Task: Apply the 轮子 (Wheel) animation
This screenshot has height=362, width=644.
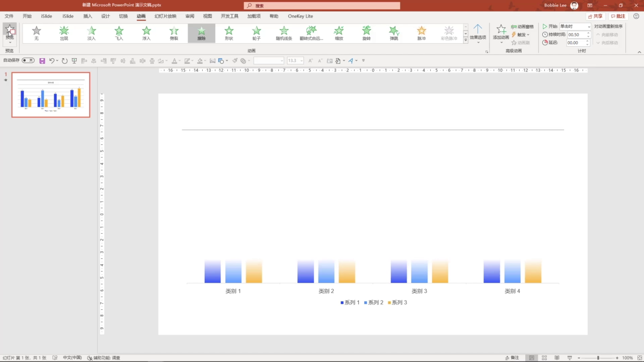Action: click(x=257, y=33)
